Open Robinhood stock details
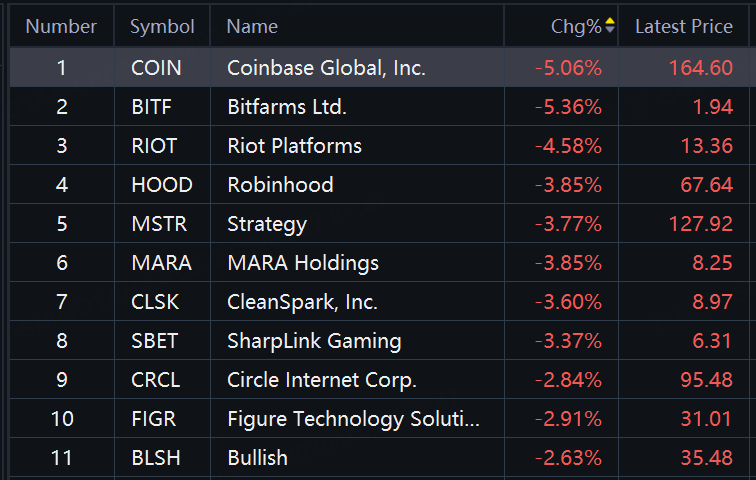Screen dimensions: 756x480 point(280,185)
